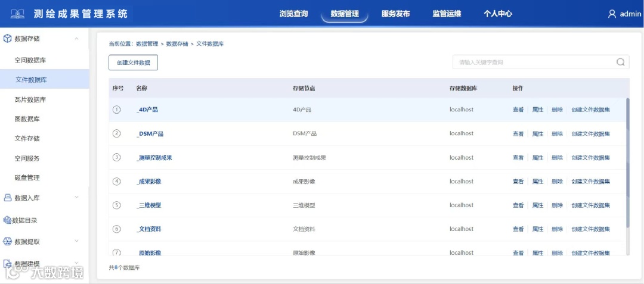The image size is (644, 284).
Task: Click the system logo icon
Action: pyautogui.click(x=17, y=14)
